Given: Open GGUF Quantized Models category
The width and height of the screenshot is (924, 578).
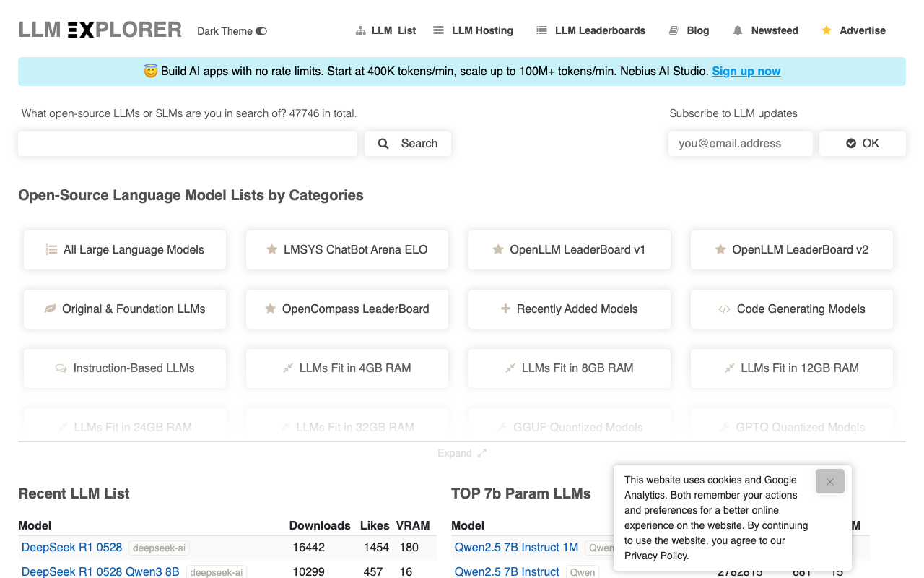Looking at the screenshot, I should click(x=570, y=424).
